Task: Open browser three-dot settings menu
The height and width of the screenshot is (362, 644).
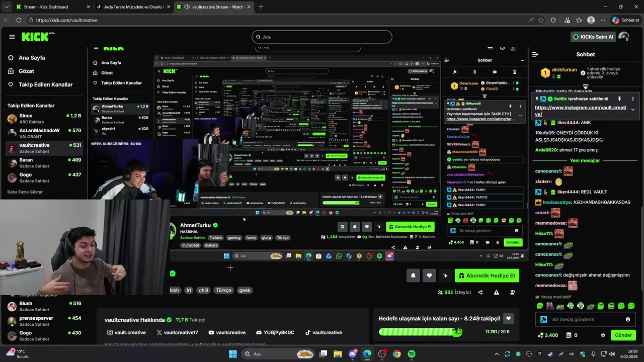Action: point(603,20)
